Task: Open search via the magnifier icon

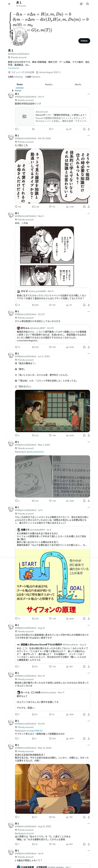Action: point(87,4)
